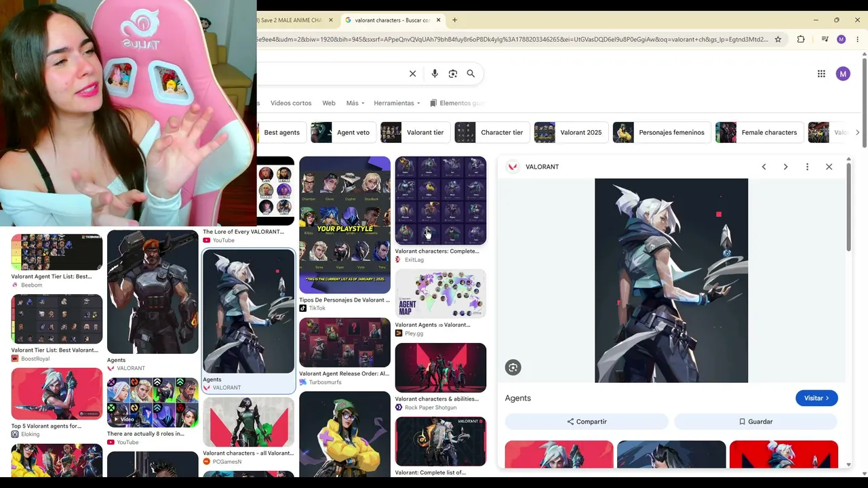Choose the 'Female characters' chip

760,132
